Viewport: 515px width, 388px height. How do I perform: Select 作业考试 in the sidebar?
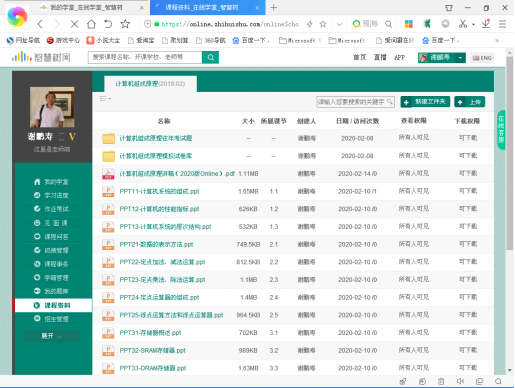pos(52,209)
